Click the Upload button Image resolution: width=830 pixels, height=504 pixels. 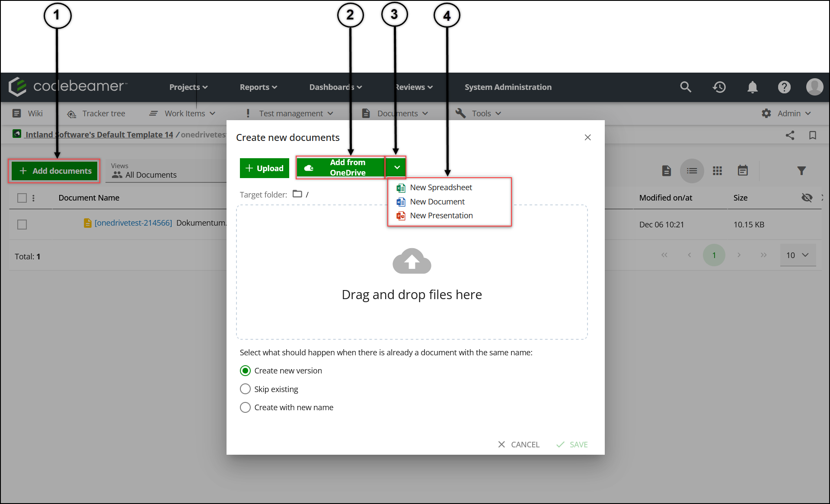265,168
